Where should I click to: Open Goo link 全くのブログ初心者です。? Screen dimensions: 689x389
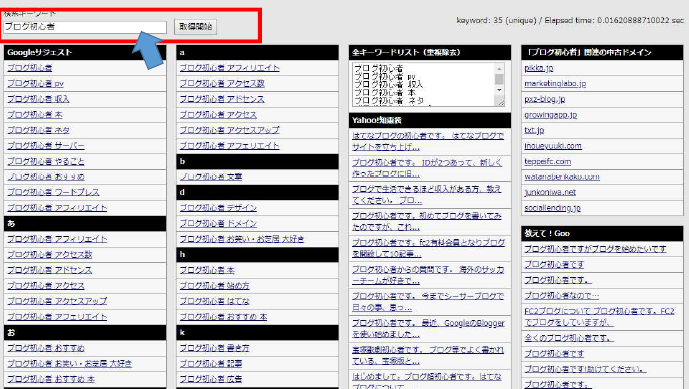pos(569,338)
